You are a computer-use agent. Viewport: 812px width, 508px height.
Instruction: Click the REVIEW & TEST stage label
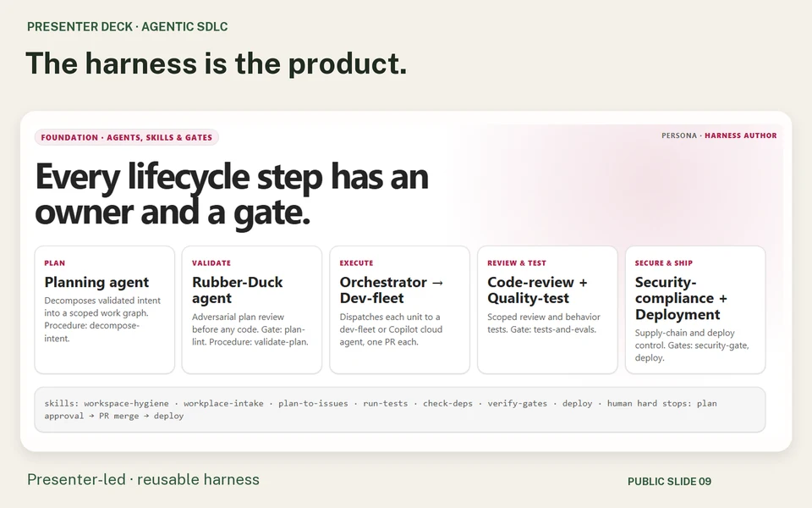pos(516,263)
